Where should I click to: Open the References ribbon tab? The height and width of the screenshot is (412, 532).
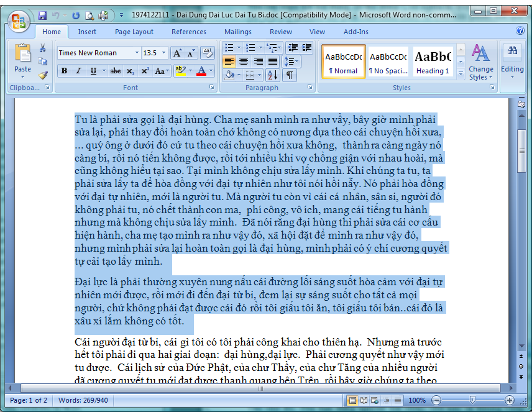click(x=188, y=32)
